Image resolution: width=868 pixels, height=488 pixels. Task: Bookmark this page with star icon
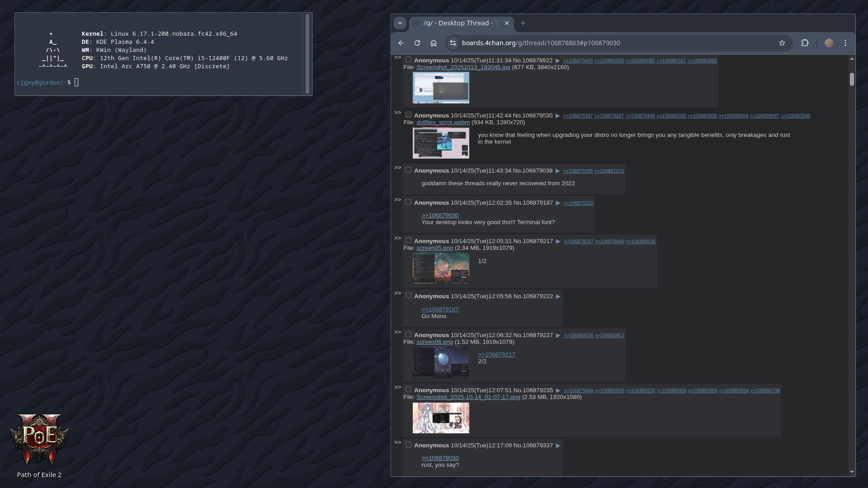(x=782, y=43)
